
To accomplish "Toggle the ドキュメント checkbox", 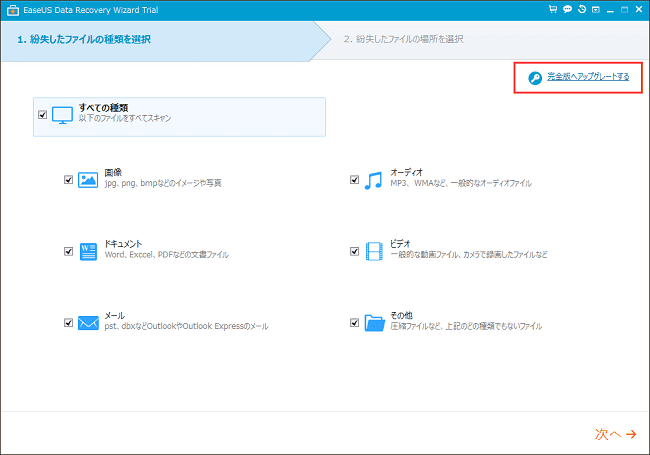I will click(x=68, y=252).
